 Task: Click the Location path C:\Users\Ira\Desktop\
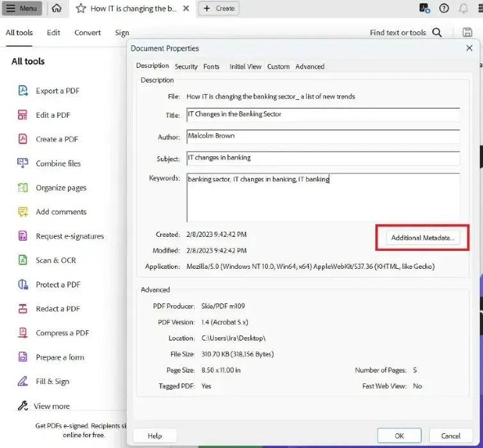[233, 338]
